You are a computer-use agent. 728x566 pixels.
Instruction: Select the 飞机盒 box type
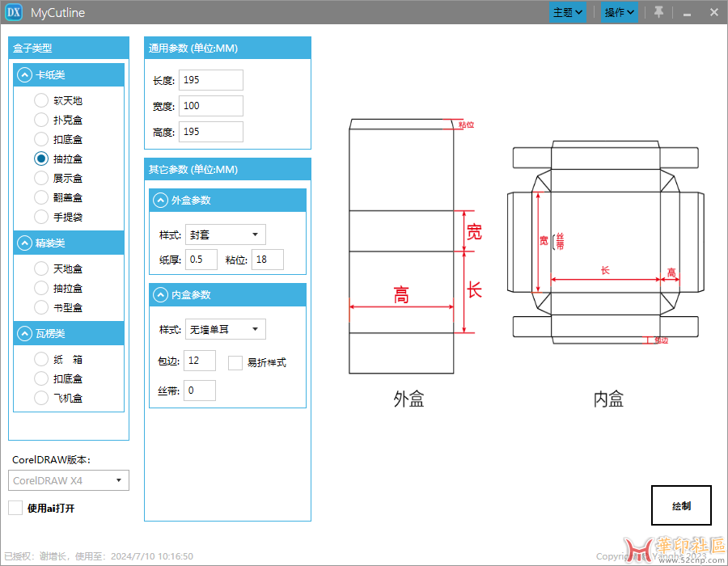41,398
